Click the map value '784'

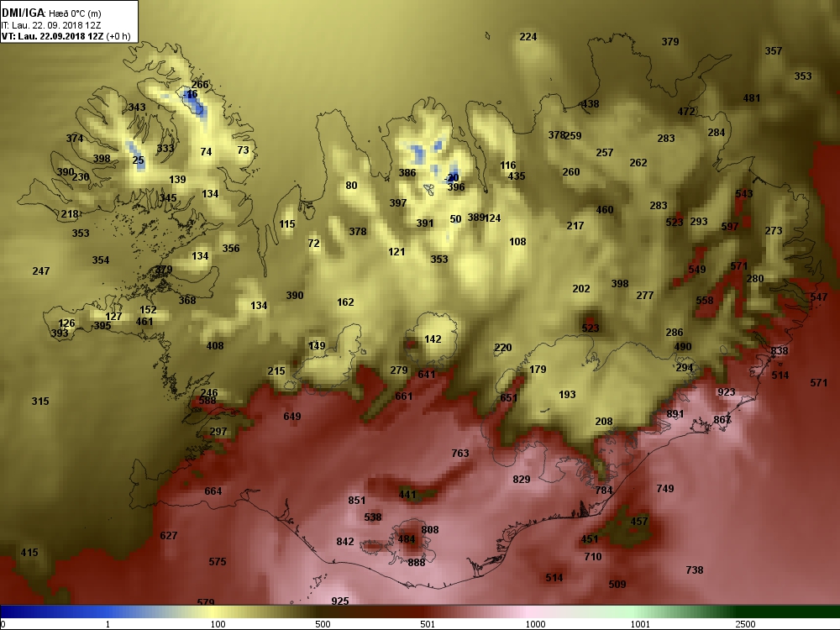point(604,490)
